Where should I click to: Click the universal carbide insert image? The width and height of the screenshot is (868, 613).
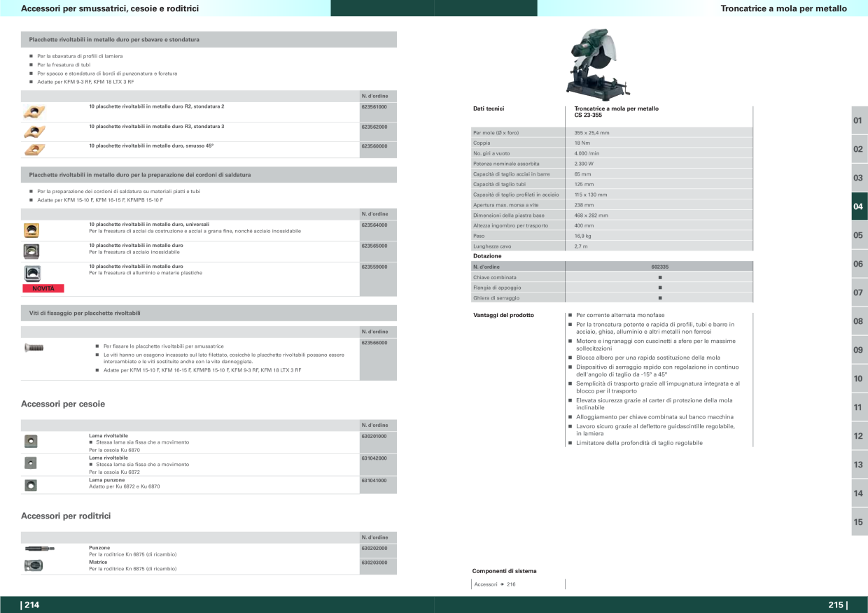coord(31,230)
